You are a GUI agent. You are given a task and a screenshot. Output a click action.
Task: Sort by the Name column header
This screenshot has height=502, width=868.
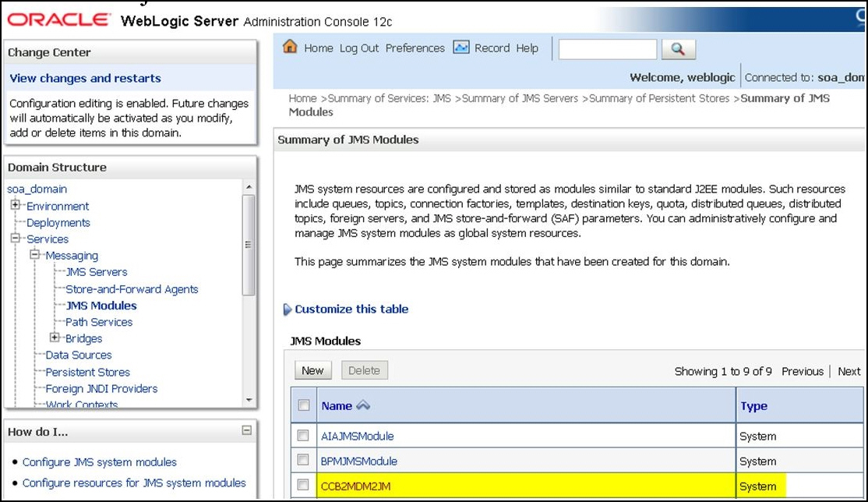pos(337,405)
